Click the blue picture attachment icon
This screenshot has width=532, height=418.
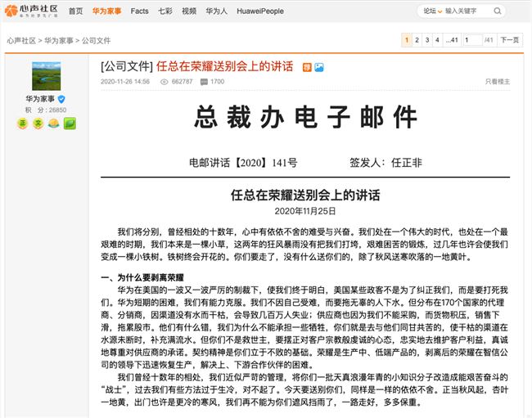(x=319, y=67)
